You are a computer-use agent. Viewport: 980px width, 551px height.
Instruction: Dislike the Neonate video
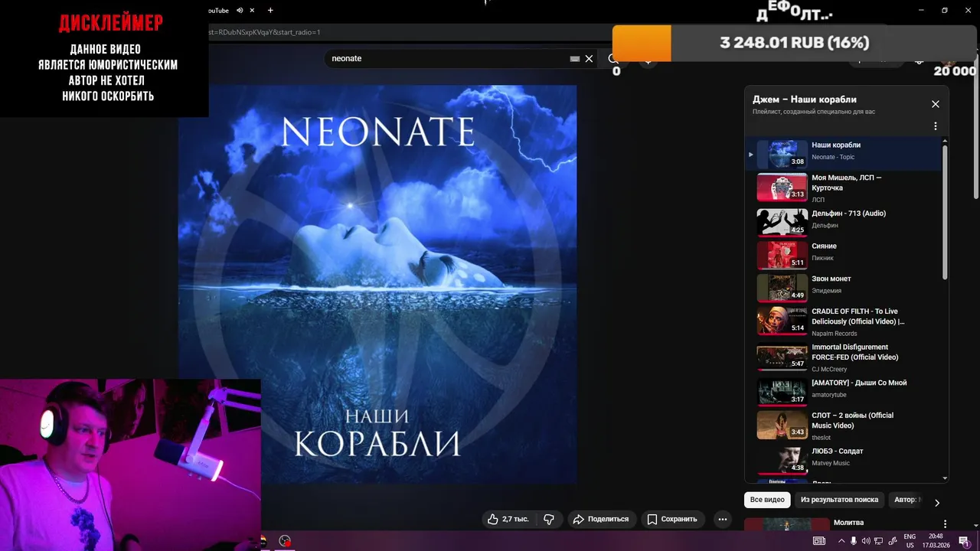(x=549, y=519)
